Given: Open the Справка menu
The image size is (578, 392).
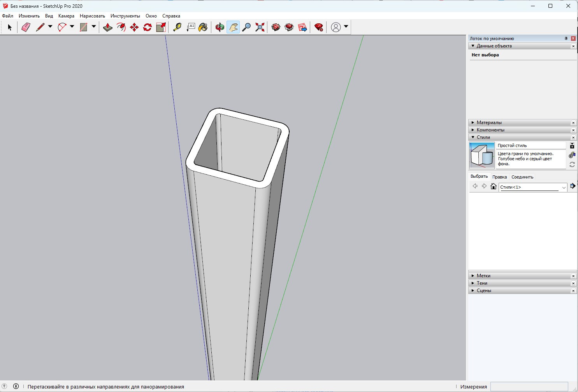Looking at the screenshot, I should (171, 16).
